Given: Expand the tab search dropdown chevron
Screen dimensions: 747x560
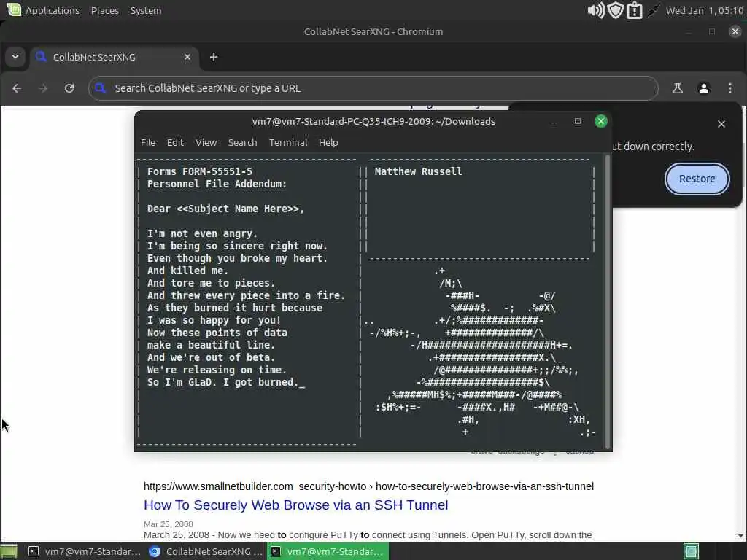Looking at the screenshot, I should tap(15, 57).
